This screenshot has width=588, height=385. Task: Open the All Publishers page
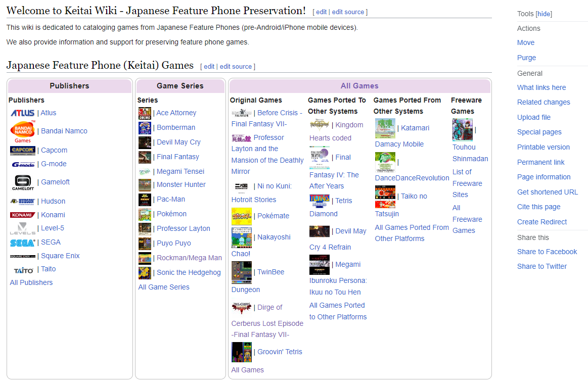tap(31, 282)
